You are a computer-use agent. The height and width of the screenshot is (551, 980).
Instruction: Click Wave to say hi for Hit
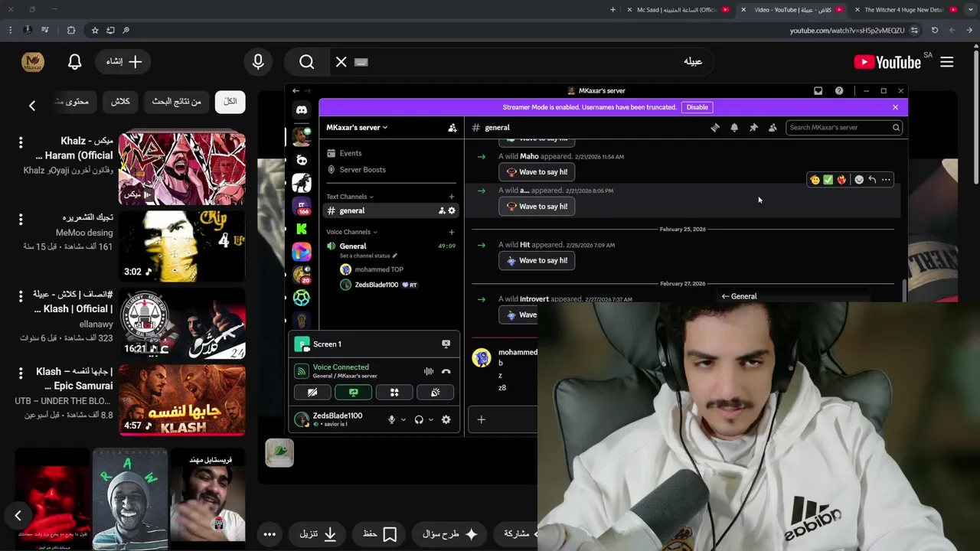point(537,261)
